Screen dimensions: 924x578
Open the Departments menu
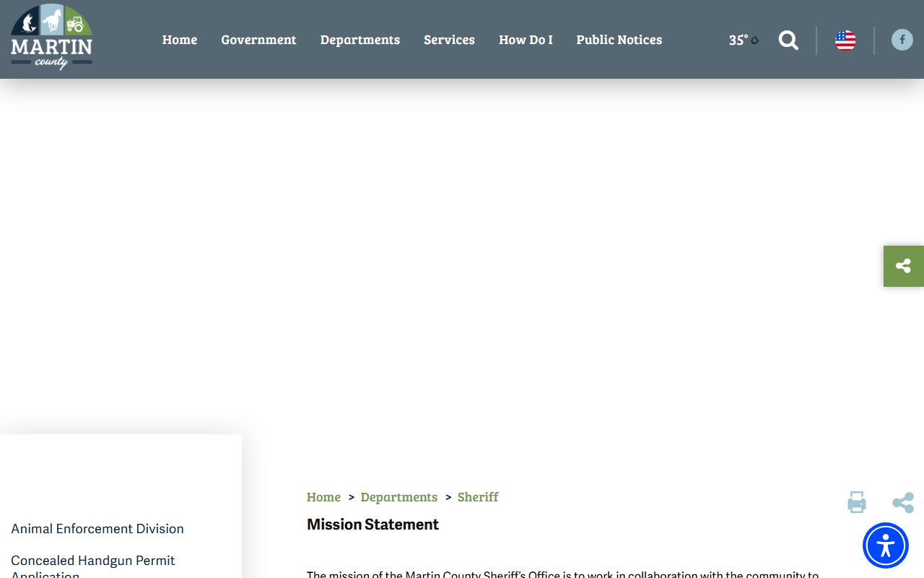[360, 40]
